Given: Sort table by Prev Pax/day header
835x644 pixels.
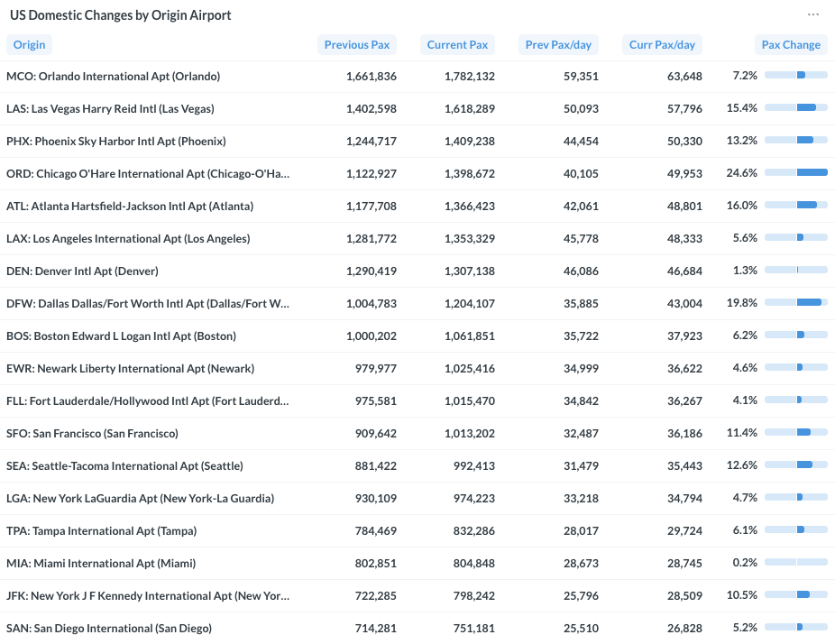Looking at the screenshot, I should [x=559, y=45].
